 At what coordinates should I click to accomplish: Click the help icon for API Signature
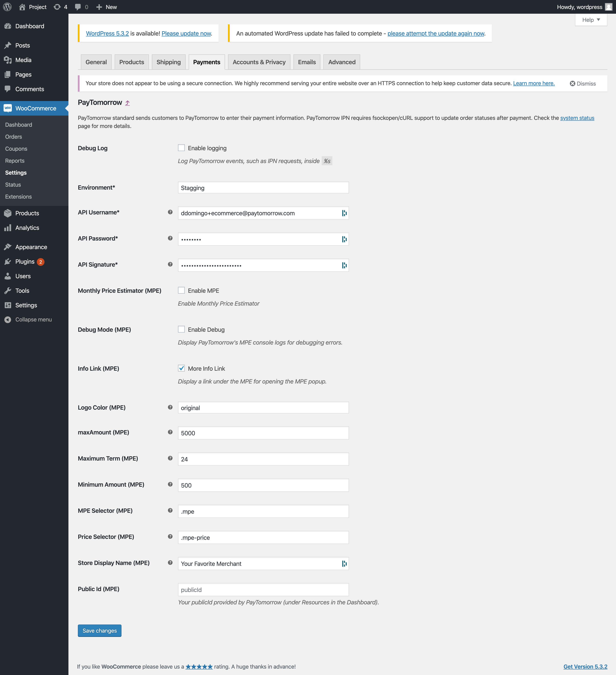[170, 264]
